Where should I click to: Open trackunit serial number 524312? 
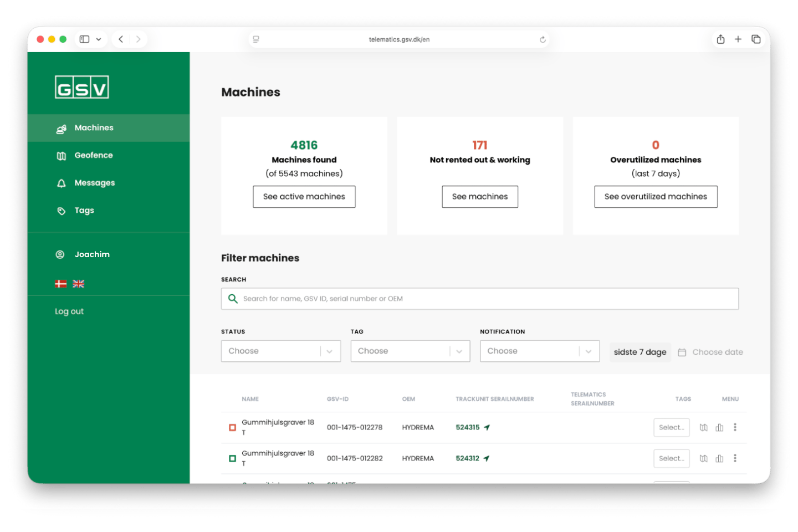(468, 458)
